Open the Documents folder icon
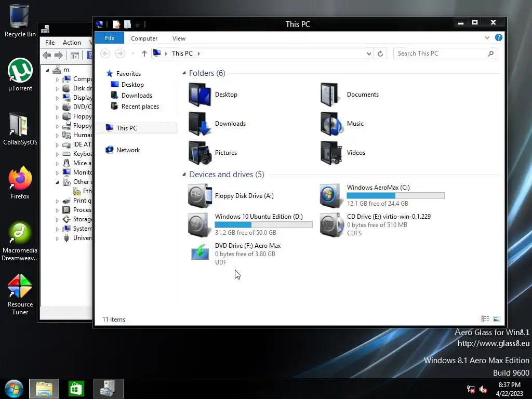This screenshot has width=532, height=399. tap(329, 95)
